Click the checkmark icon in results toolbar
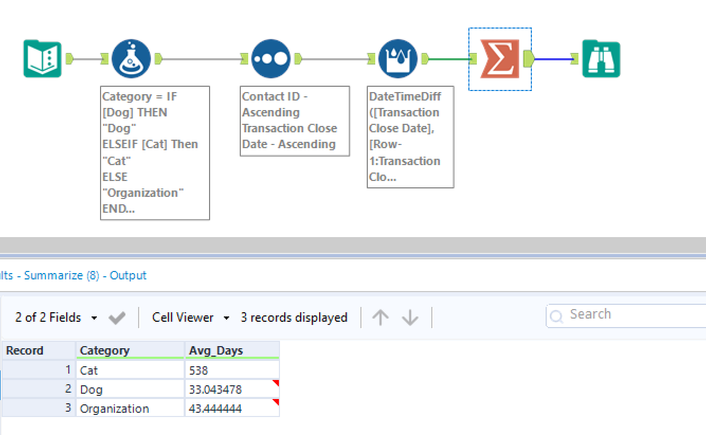This screenshot has width=706, height=435. 117,318
